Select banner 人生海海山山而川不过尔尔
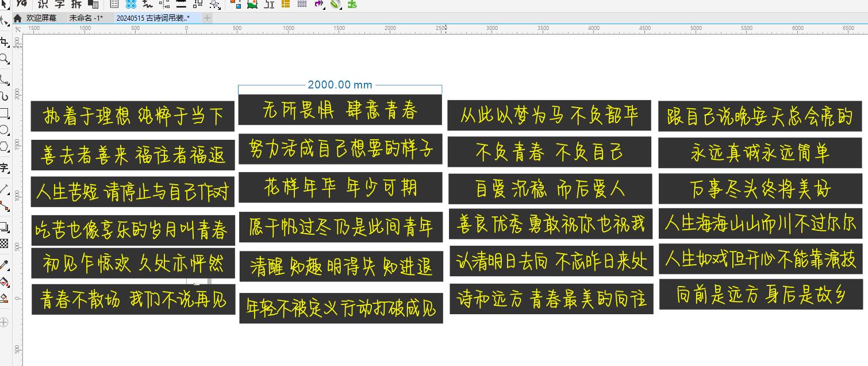Image resolution: width=868 pixels, height=366 pixels. tap(761, 223)
